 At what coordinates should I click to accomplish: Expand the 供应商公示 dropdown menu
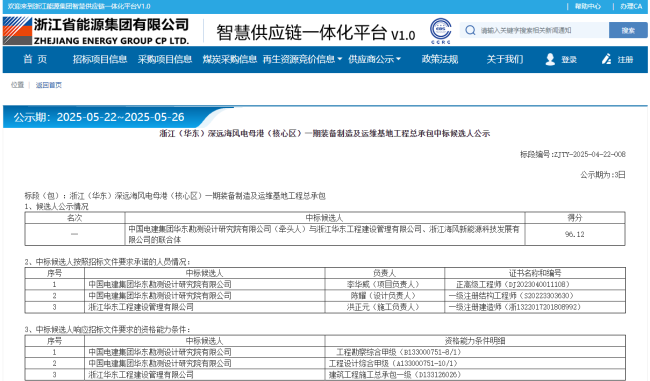pyautogui.click(x=375, y=59)
